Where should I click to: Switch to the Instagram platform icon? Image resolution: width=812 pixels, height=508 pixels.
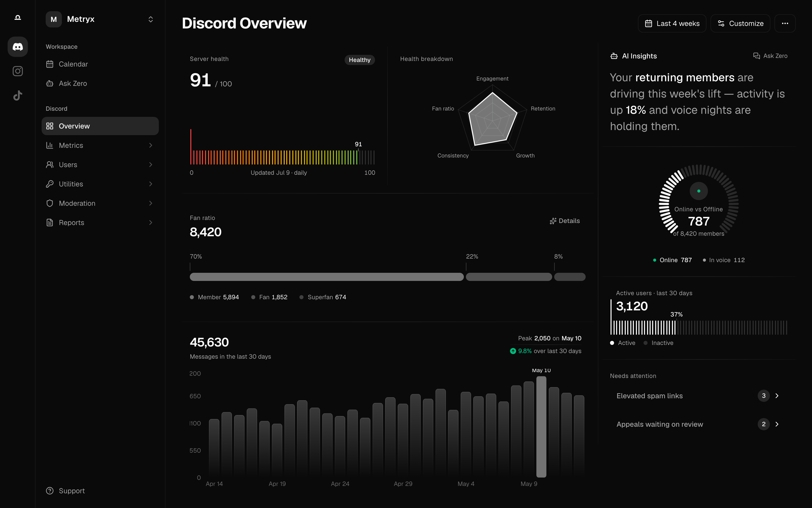pyautogui.click(x=18, y=71)
